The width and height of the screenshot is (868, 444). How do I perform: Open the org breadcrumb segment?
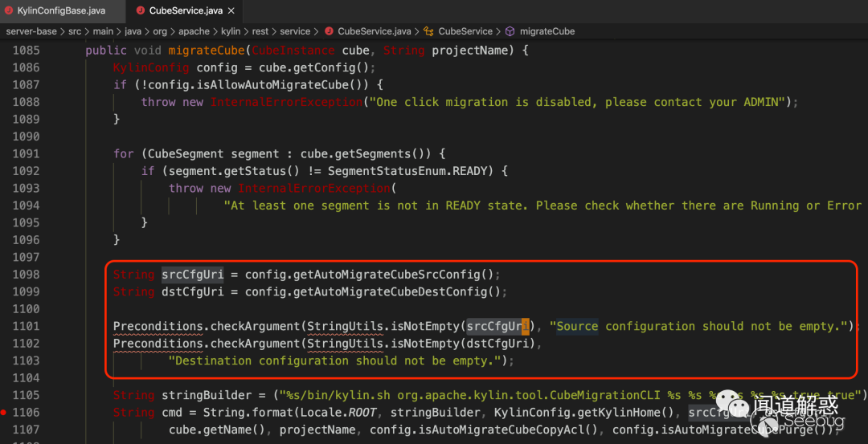tap(160, 31)
